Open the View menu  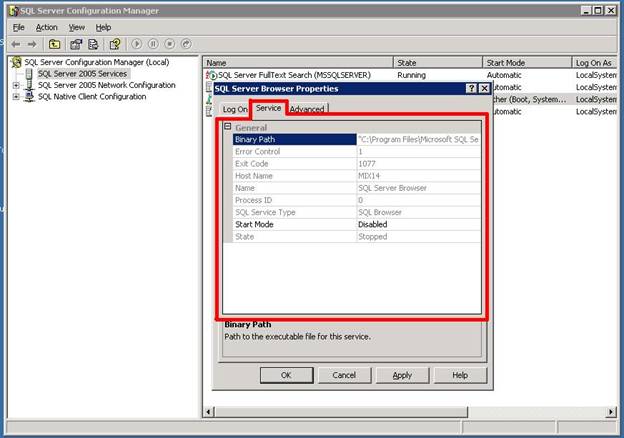[x=76, y=27]
